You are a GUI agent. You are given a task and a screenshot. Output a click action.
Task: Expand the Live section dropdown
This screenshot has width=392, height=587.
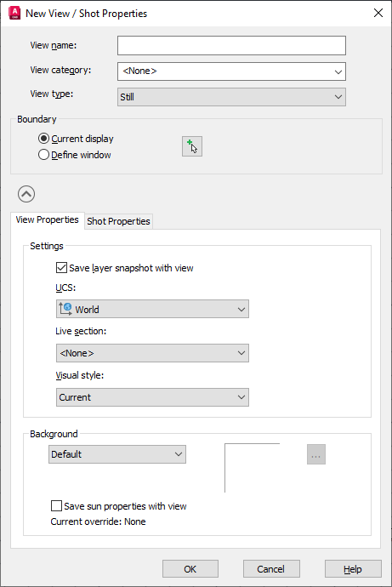pyautogui.click(x=152, y=353)
